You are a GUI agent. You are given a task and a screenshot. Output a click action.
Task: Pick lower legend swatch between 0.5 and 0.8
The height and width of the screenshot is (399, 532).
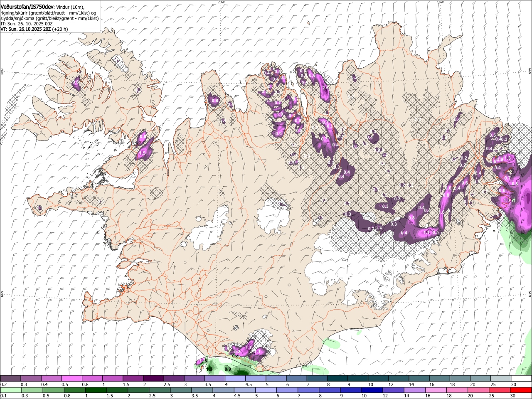point(53,390)
